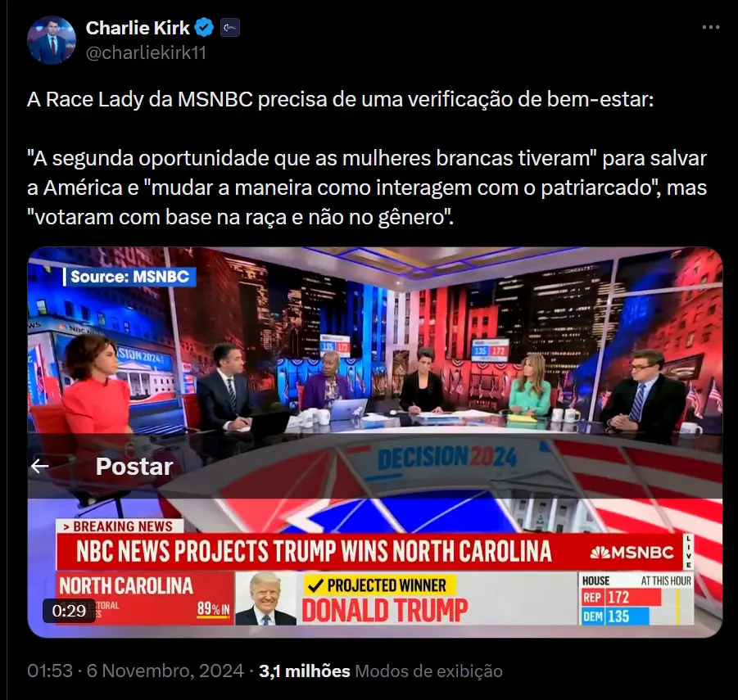Click the blue verified checkmark badge
Screen dimensions: 738x700
click(204, 28)
